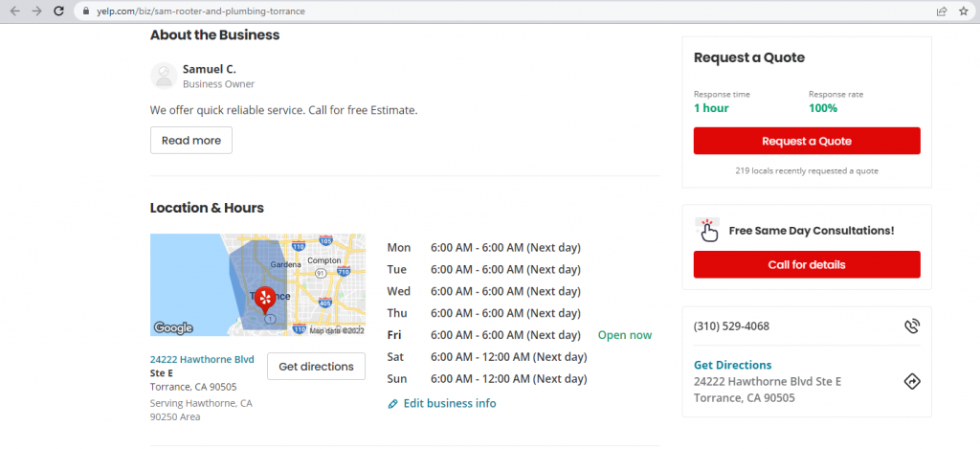Screen dimensions: 980x449
Task: Click the phone call icon
Action: tap(911, 326)
